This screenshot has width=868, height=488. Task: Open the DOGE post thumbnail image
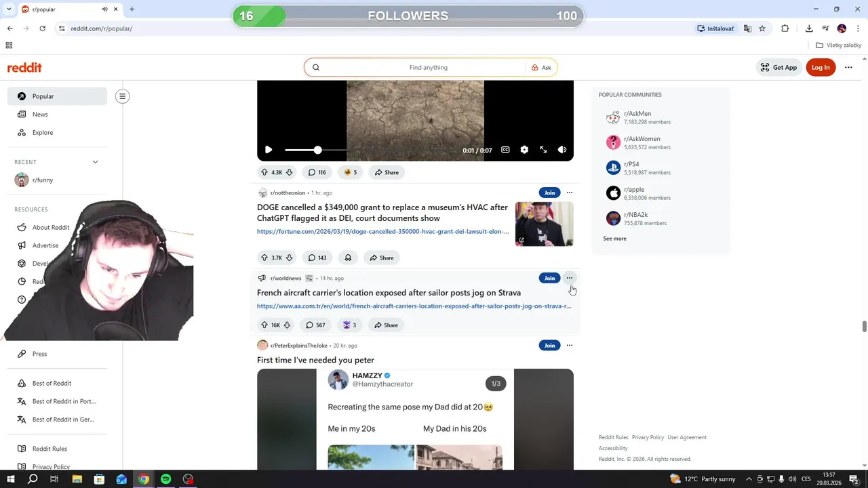(544, 224)
